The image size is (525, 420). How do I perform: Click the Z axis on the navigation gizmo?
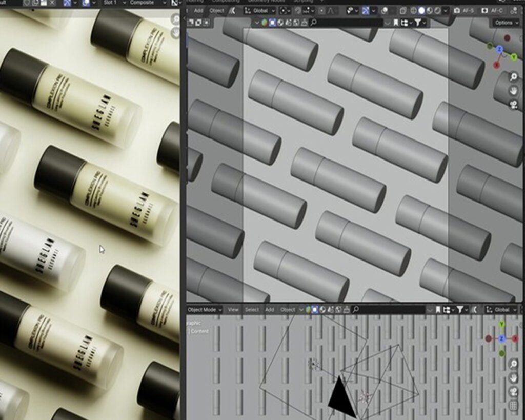point(500,49)
